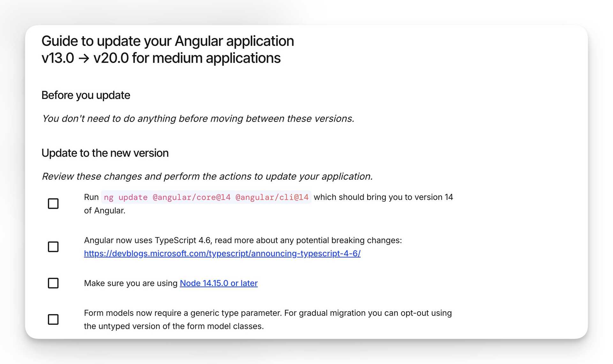
Task: Click the "v13.0 → v20.0 for medium applications" subtitle
Action: pyautogui.click(x=161, y=58)
